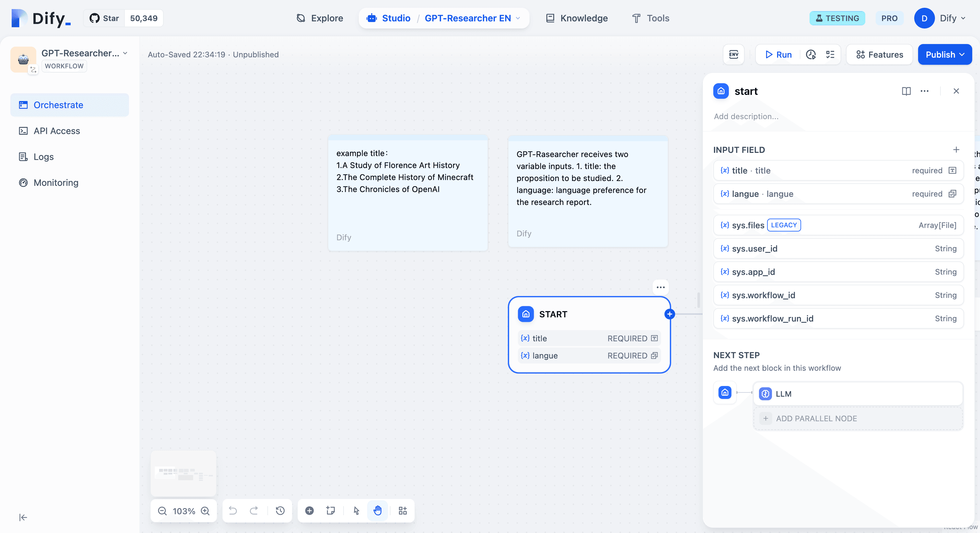The width and height of the screenshot is (980, 533).
Task: Open the Features button
Action: 879,54
